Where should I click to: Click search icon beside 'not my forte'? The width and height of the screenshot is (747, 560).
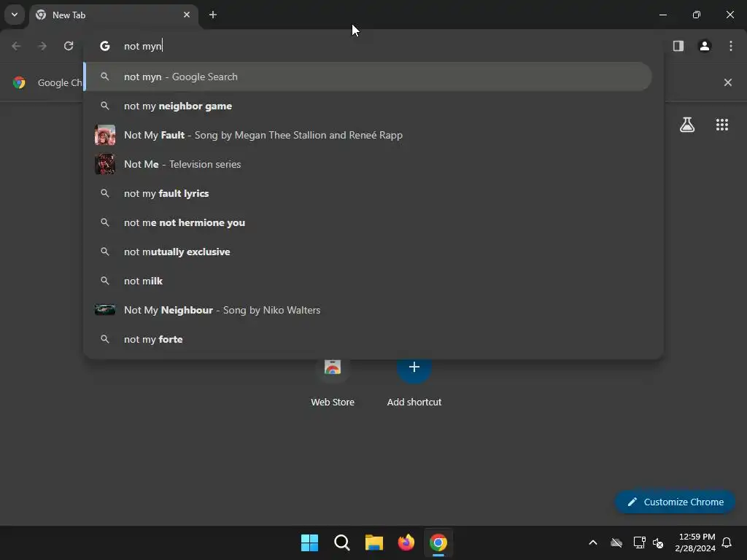105,339
